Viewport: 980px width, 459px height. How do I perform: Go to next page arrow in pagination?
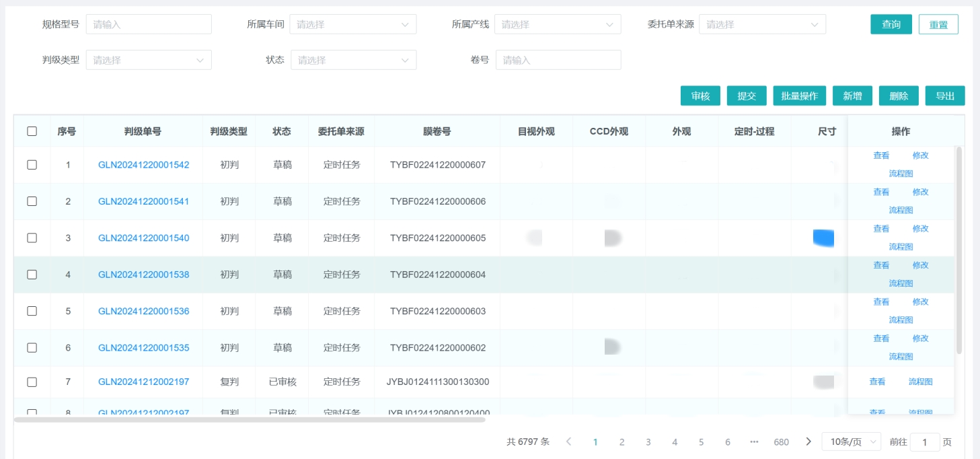click(x=808, y=442)
